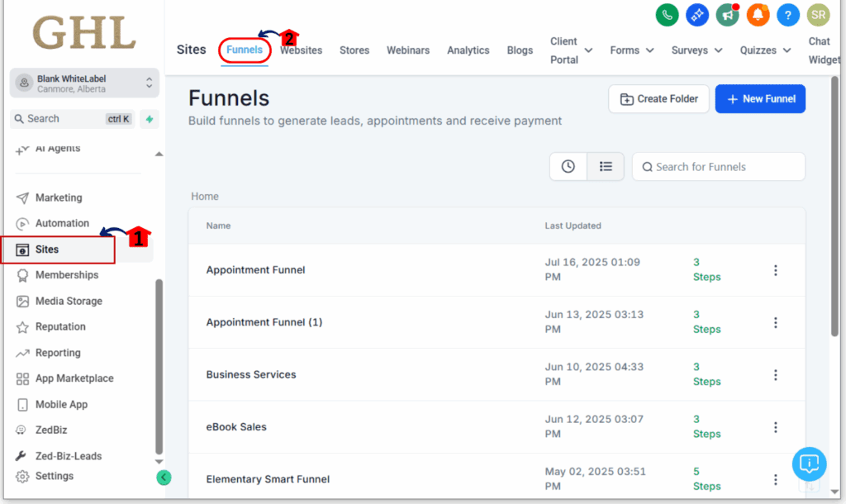Screen dimensions: 846x504
Task: Open the blue chat support bubble
Action: (809, 464)
